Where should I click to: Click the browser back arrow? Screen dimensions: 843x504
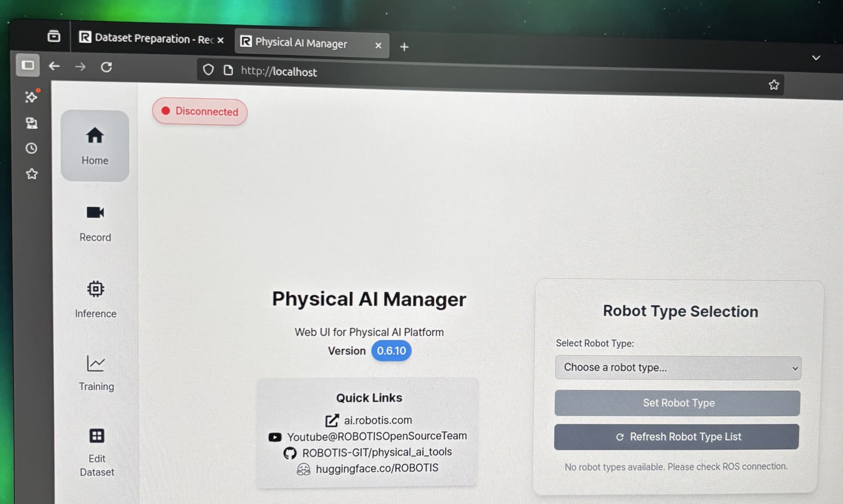pyautogui.click(x=54, y=66)
